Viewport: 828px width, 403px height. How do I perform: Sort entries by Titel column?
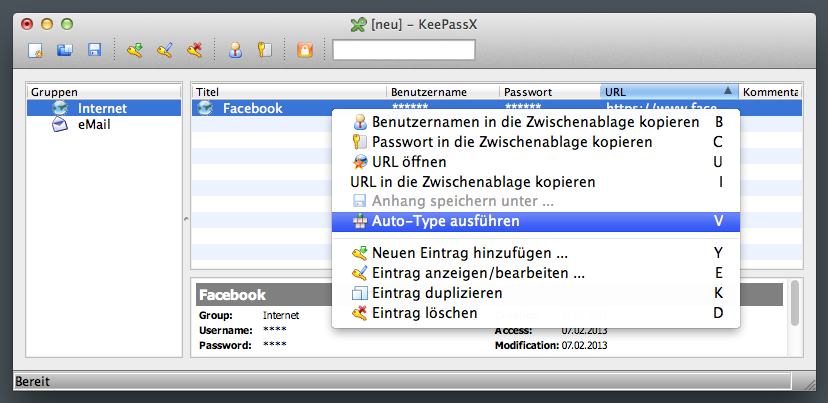(289, 92)
